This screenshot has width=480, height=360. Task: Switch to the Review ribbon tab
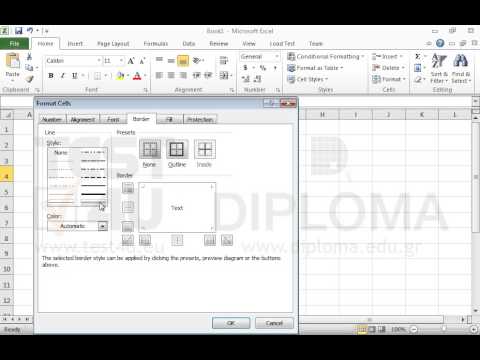(219, 44)
